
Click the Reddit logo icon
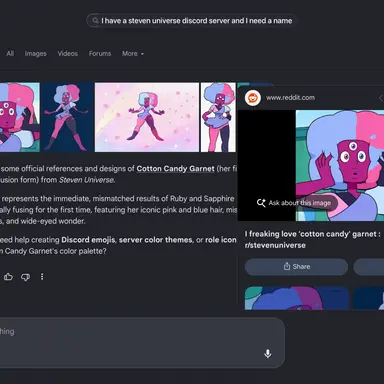point(253,98)
